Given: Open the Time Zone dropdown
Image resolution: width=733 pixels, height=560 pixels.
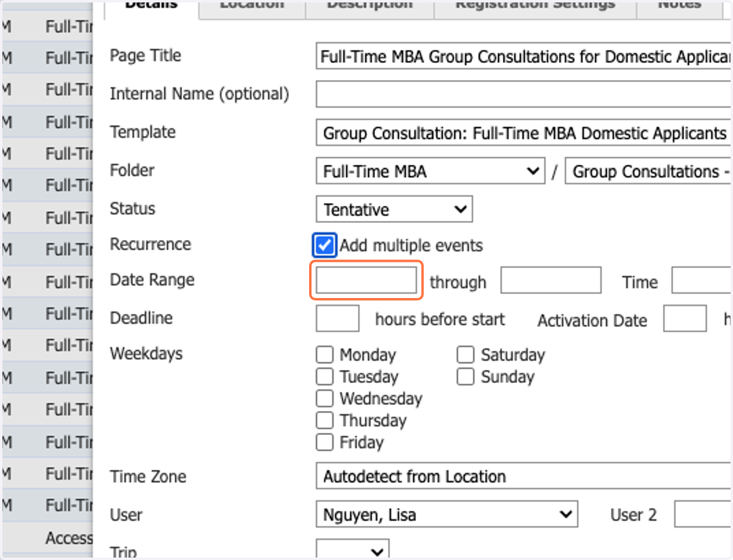Looking at the screenshot, I should point(524,476).
